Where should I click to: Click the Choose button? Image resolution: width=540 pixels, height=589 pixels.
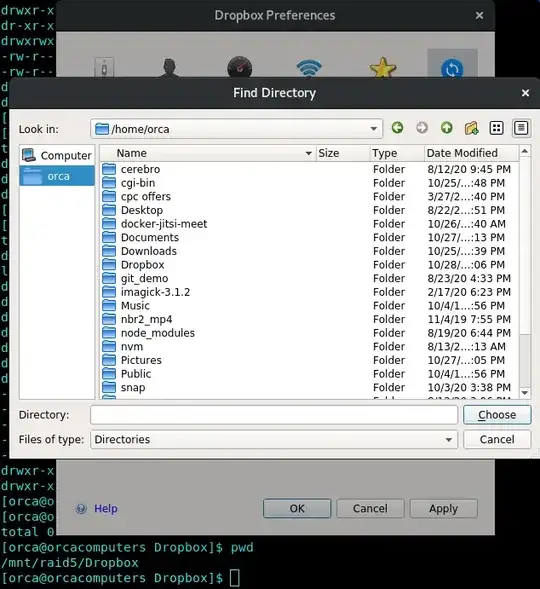pos(497,415)
